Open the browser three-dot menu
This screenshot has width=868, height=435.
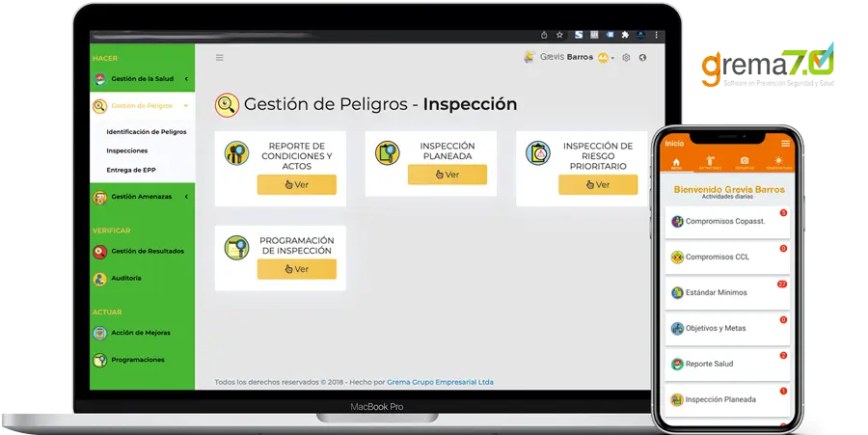tap(657, 35)
